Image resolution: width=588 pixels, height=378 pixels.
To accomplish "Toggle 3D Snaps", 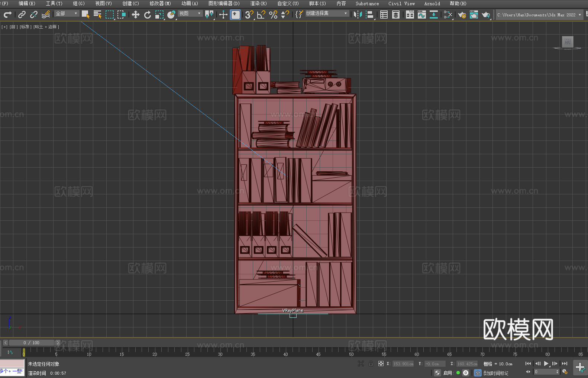I will click(249, 14).
